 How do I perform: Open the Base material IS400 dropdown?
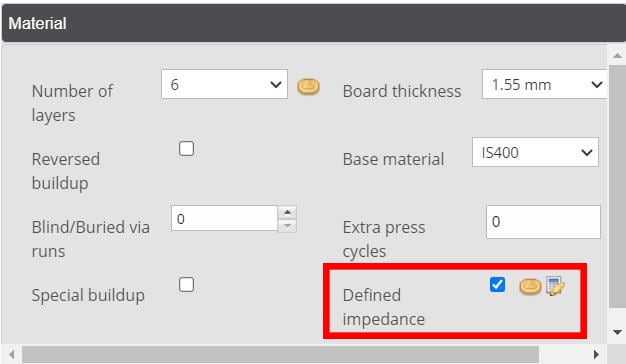click(535, 152)
